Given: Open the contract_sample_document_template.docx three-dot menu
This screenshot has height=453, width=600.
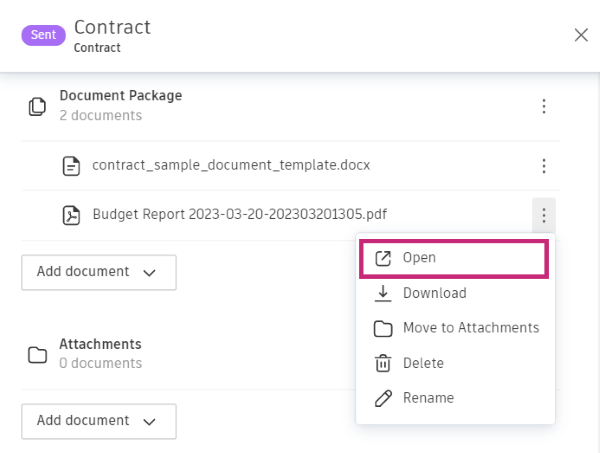Looking at the screenshot, I should click(543, 166).
